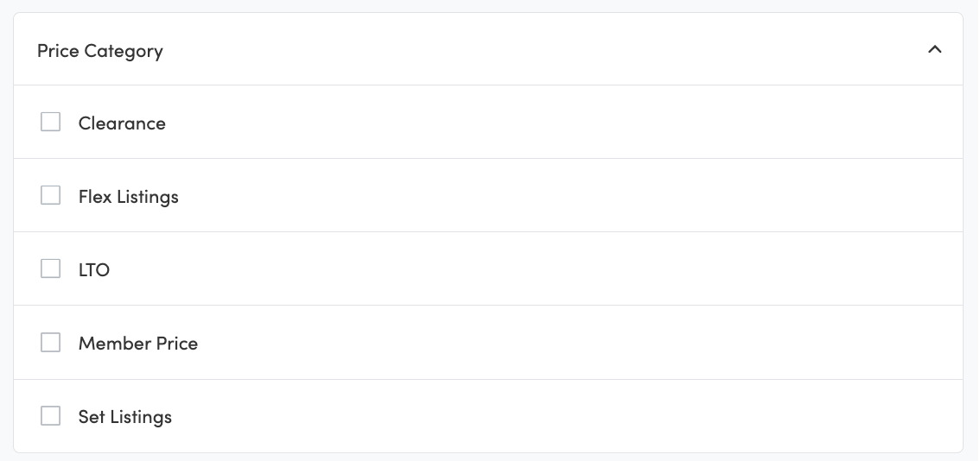This screenshot has height=461, width=980.
Task: Click the LTO label text
Action: [x=94, y=270]
